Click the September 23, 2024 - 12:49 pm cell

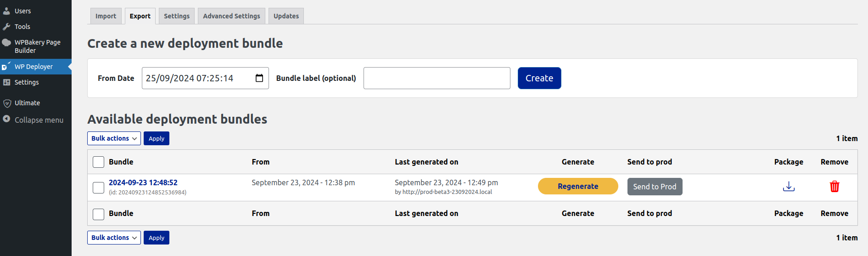446,182
